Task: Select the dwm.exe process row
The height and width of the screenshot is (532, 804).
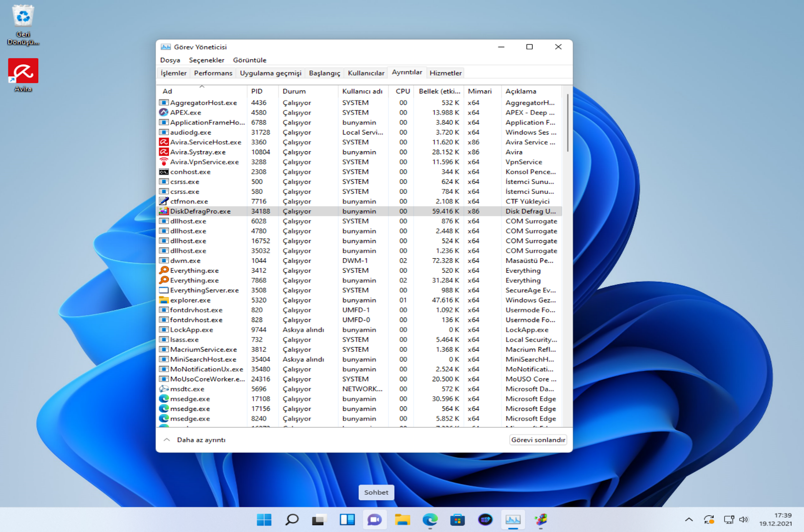Action: 360,261
